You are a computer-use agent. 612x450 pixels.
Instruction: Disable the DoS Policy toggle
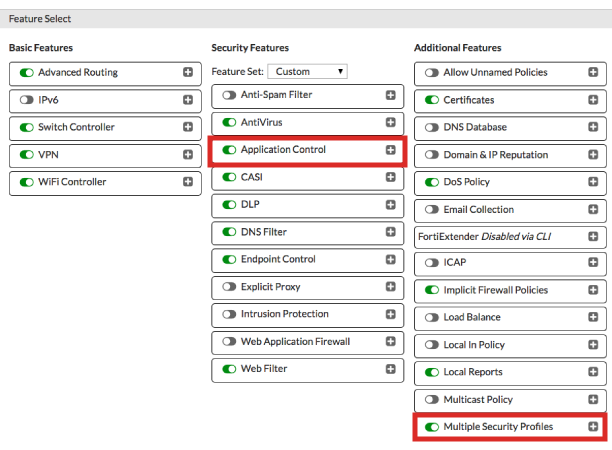[x=432, y=182]
